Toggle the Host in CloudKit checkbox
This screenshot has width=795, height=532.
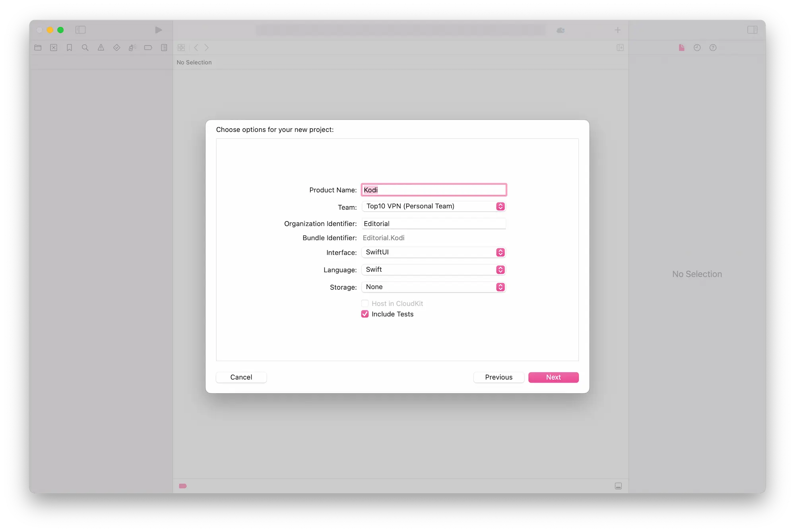(365, 304)
